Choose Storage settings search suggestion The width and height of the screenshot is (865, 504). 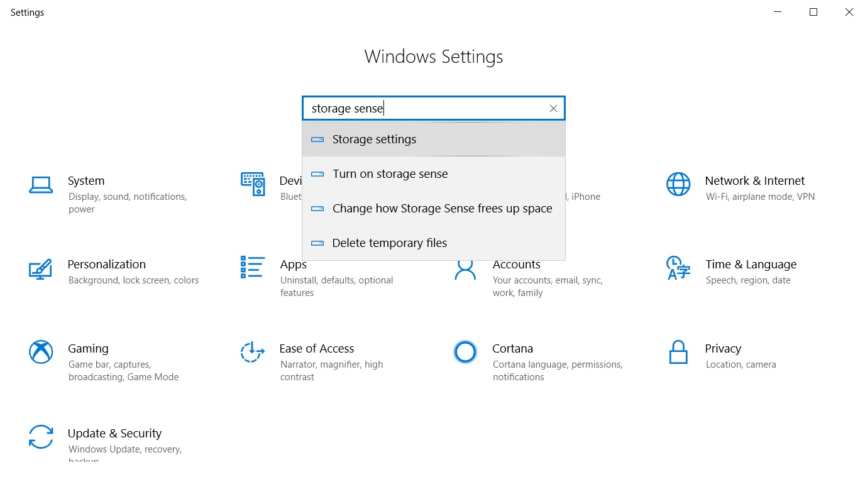tap(434, 139)
